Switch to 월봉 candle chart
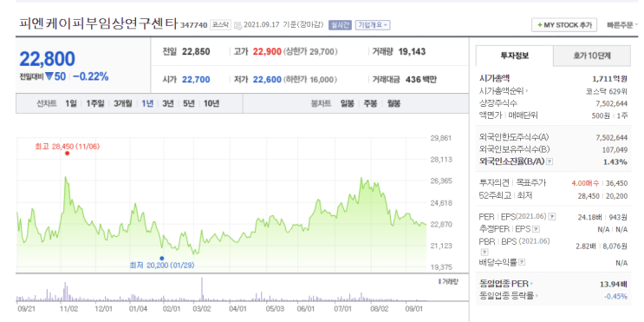644x322 pixels. [394, 103]
